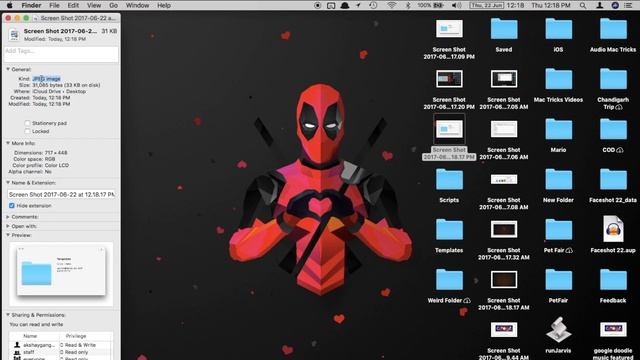The height and width of the screenshot is (360, 640).
Task: Select the COD folder icon
Action: [613, 130]
